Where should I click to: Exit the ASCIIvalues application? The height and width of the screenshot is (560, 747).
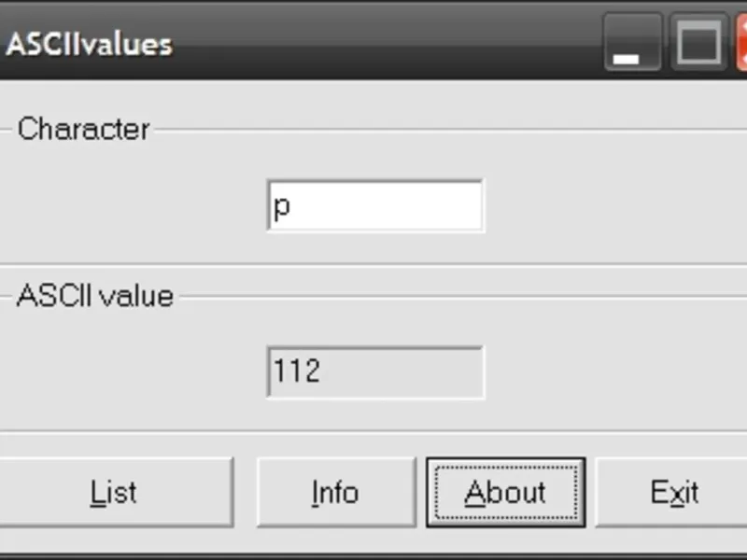coord(673,492)
